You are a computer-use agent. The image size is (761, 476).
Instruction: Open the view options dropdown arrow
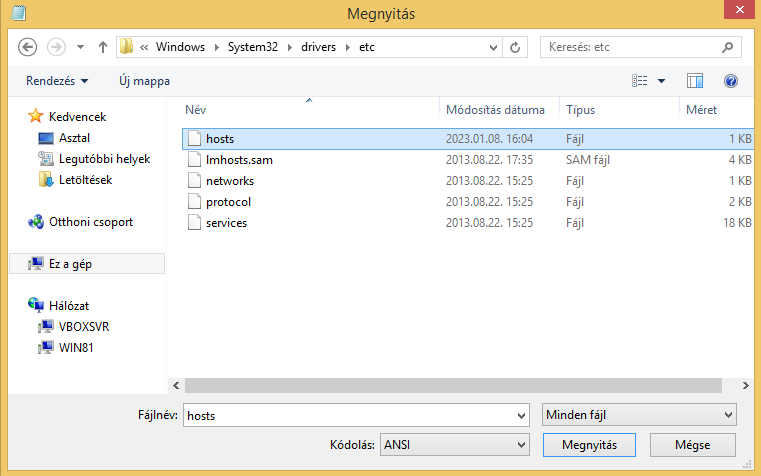661,81
